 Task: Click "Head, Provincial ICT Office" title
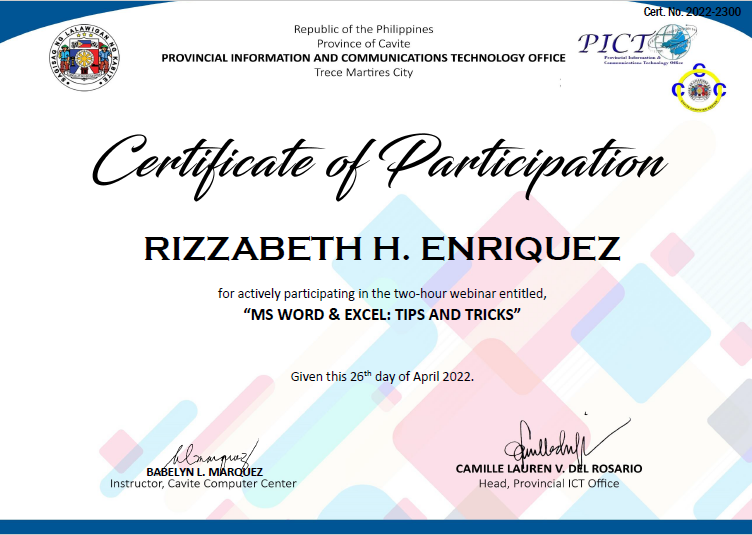click(x=549, y=483)
